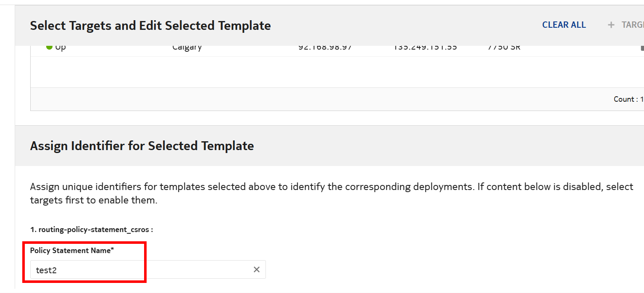Select the 7750 SR cell
The height and width of the screenshot is (293, 644).
504,48
